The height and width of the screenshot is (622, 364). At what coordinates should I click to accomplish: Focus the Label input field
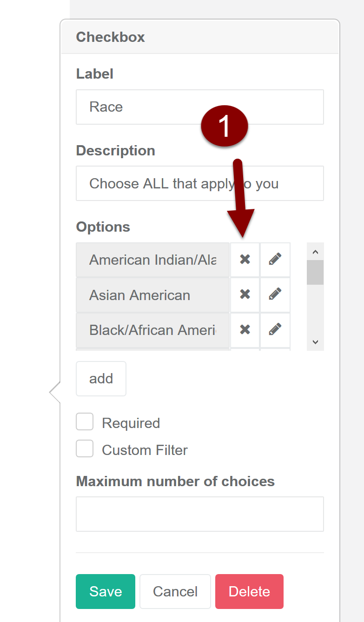200,107
